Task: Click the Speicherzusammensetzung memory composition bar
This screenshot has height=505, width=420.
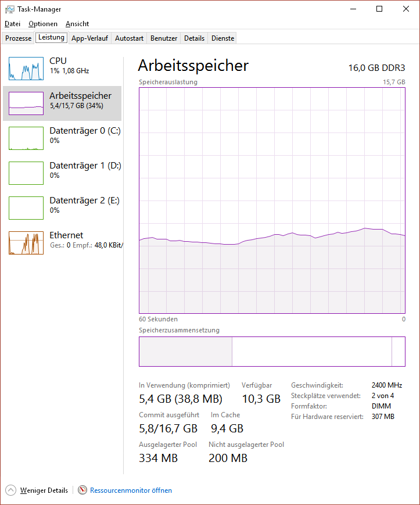Action: 272,352
